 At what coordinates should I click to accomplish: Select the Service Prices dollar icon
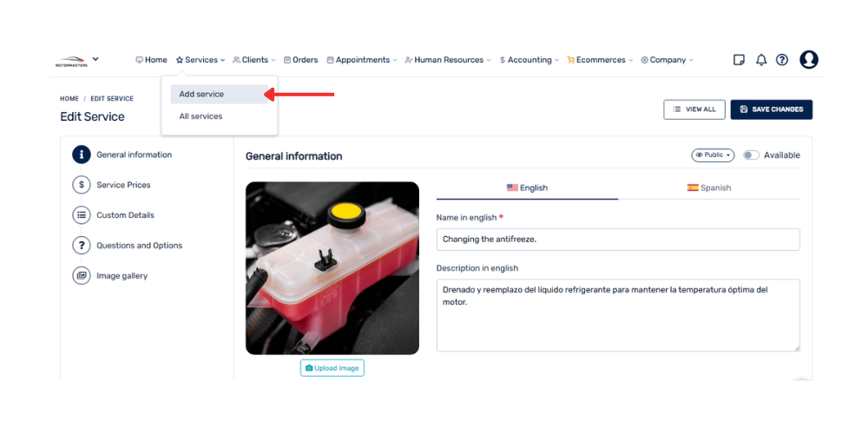tap(81, 185)
